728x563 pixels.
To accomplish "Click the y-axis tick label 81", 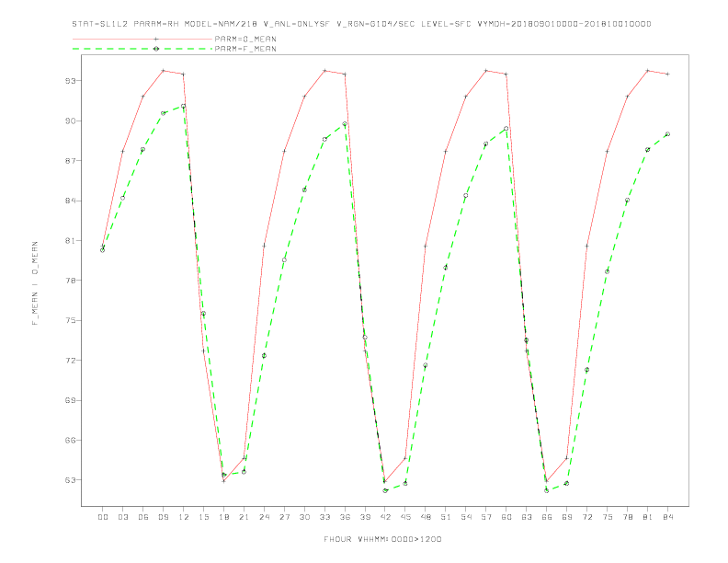I will point(70,241).
